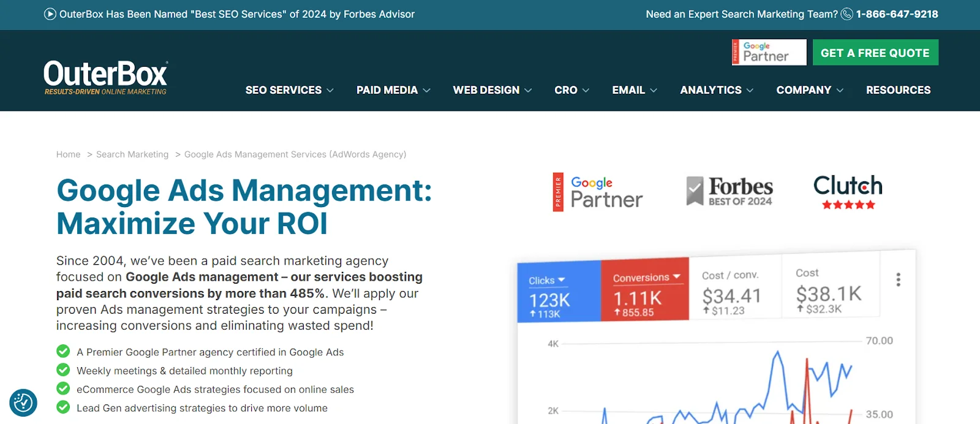Click the 70.00 axis label on chart
This screenshot has height=424, width=980.
880,341
